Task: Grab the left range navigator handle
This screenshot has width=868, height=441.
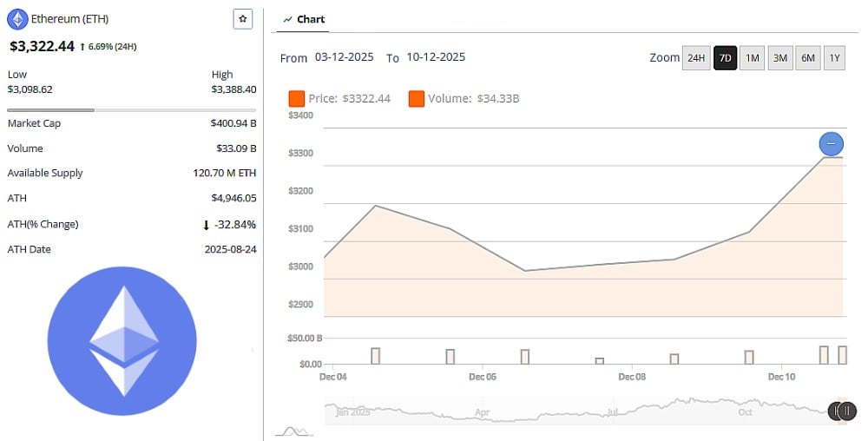Action: click(x=835, y=411)
